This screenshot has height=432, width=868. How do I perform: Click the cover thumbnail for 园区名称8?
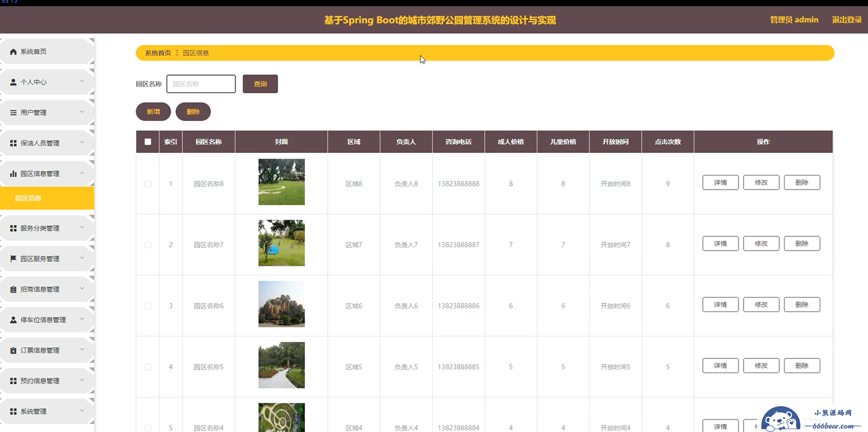point(281,182)
